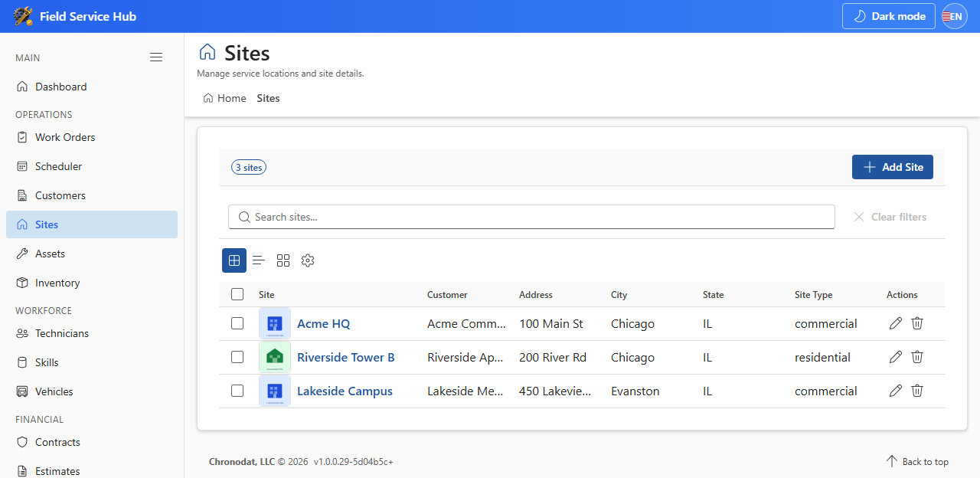Screen dimensions: 980x478
Task: Collapse sidebar with the hamburger menu icon
Action: [x=156, y=57]
